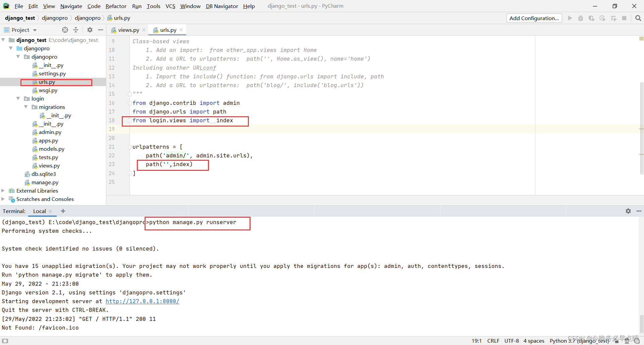Open Search Everywhere magnifier icon

pyautogui.click(x=638, y=18)
